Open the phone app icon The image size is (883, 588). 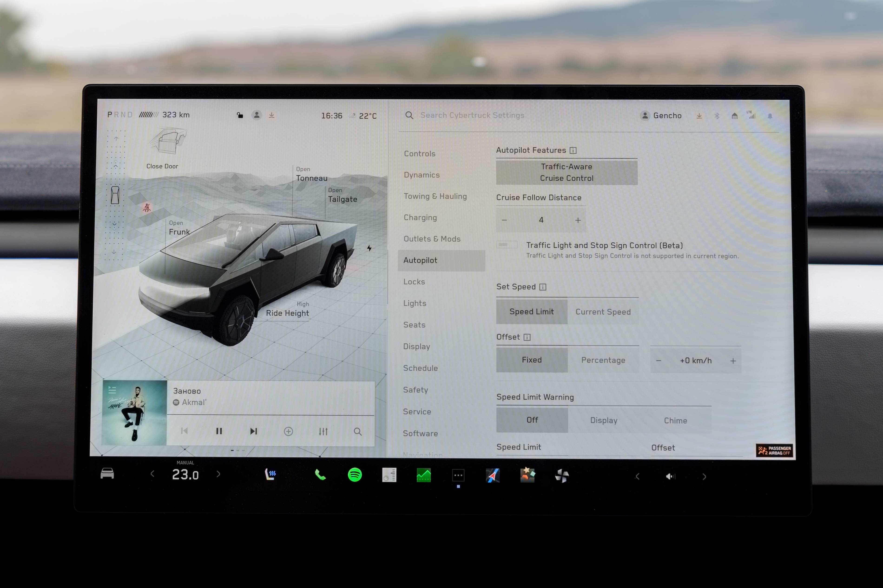pos(320,475)
